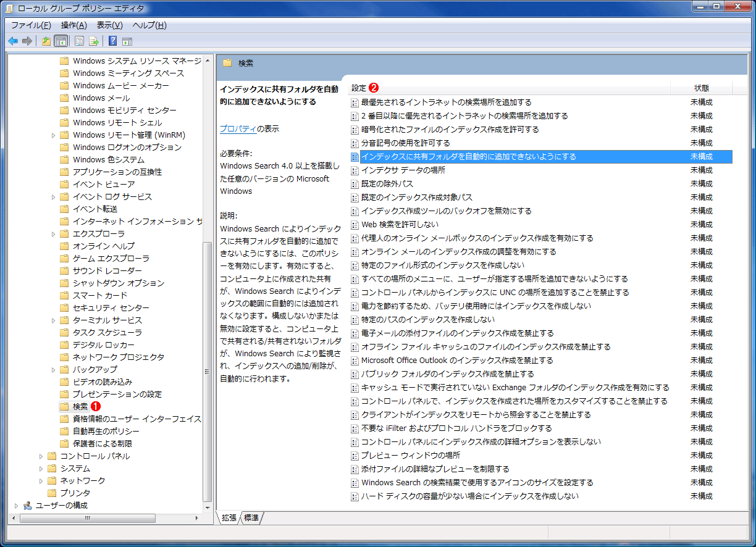Select 保護者による制限 in tree
This screenshot has width=756, height=547.
[x=103, y=443]
